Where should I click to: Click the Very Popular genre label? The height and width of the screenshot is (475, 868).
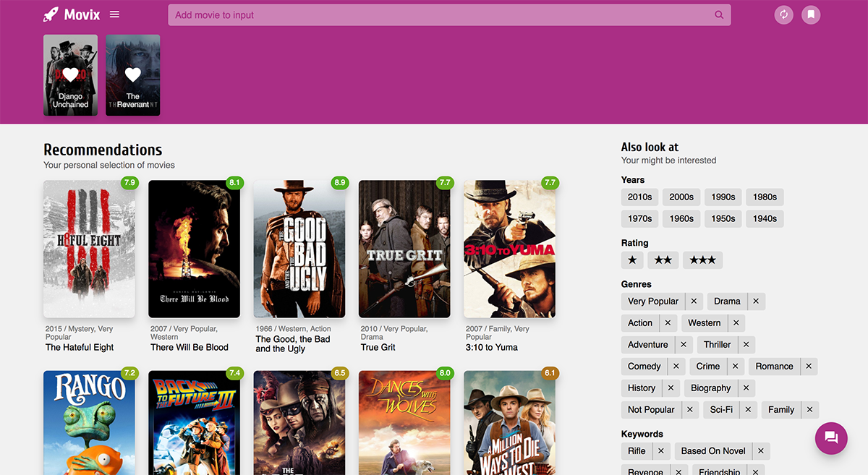click(653, 301)
